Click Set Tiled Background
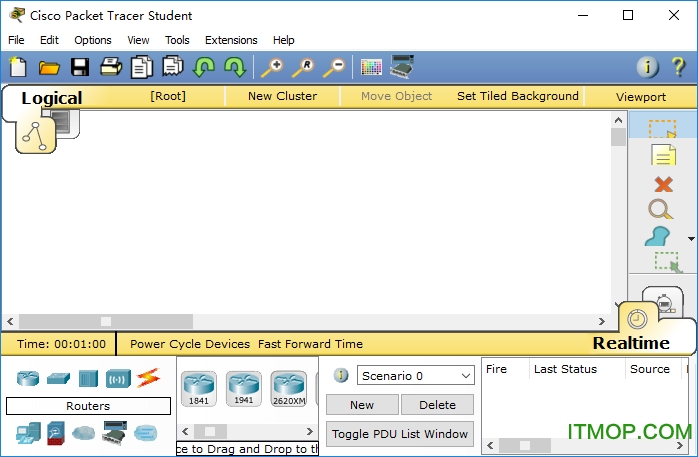The width and height of the screenshot is (698, 457). (518, 96)
